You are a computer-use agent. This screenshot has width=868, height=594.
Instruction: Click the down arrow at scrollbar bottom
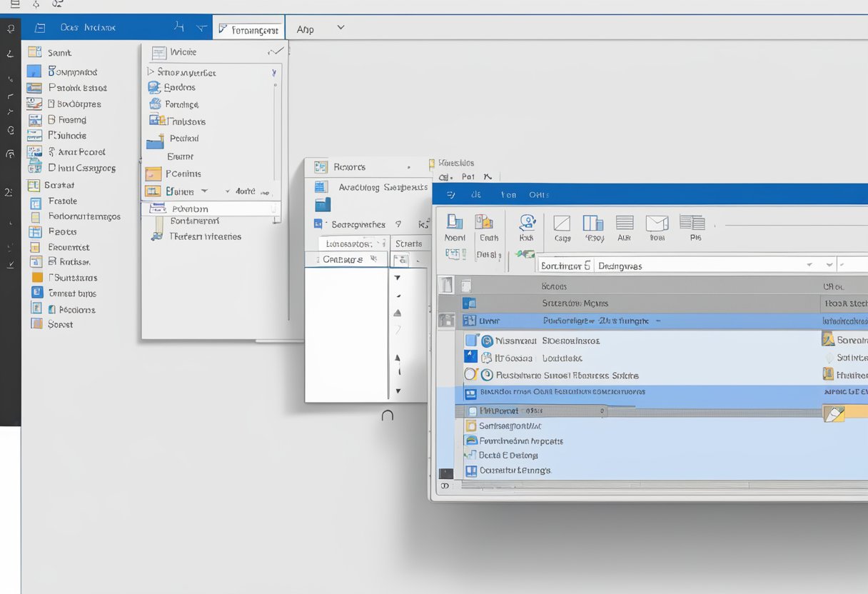398,391
